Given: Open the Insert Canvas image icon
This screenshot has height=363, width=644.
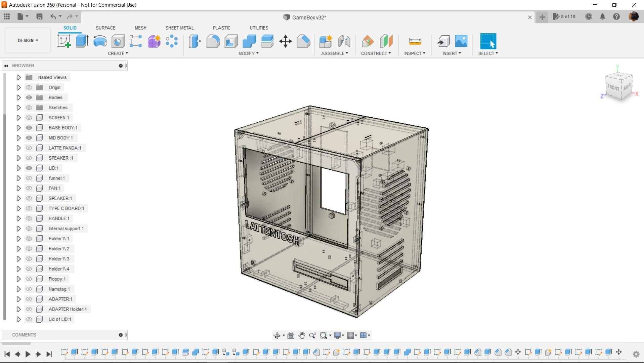Looking at the screenshot, I should 461,41.
